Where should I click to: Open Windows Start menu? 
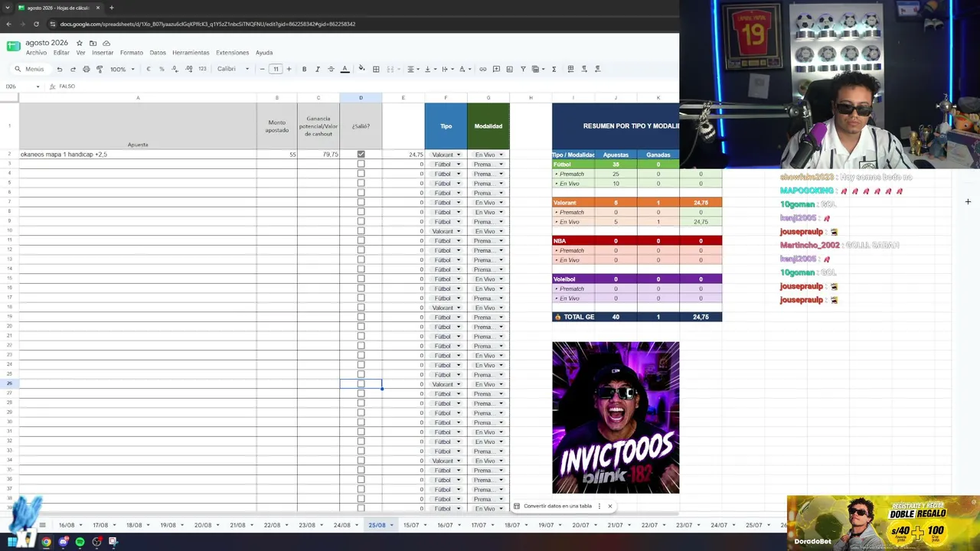(12, 542)
